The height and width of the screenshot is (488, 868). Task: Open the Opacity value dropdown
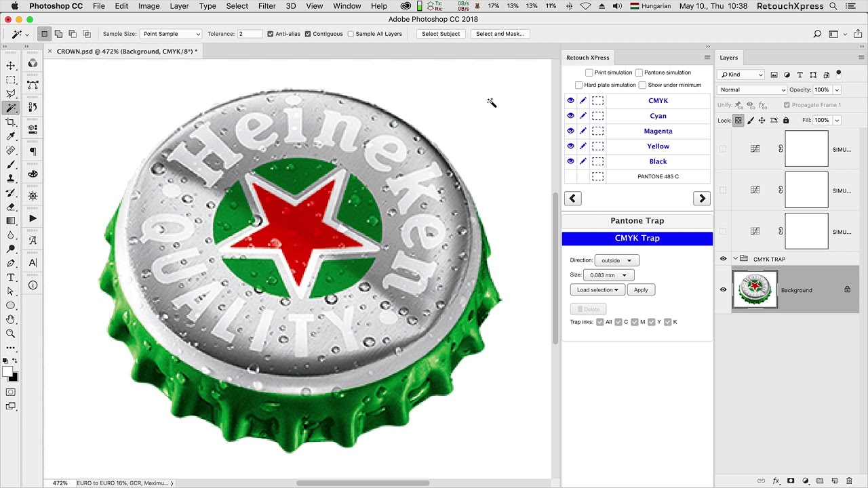coord(837,89)
